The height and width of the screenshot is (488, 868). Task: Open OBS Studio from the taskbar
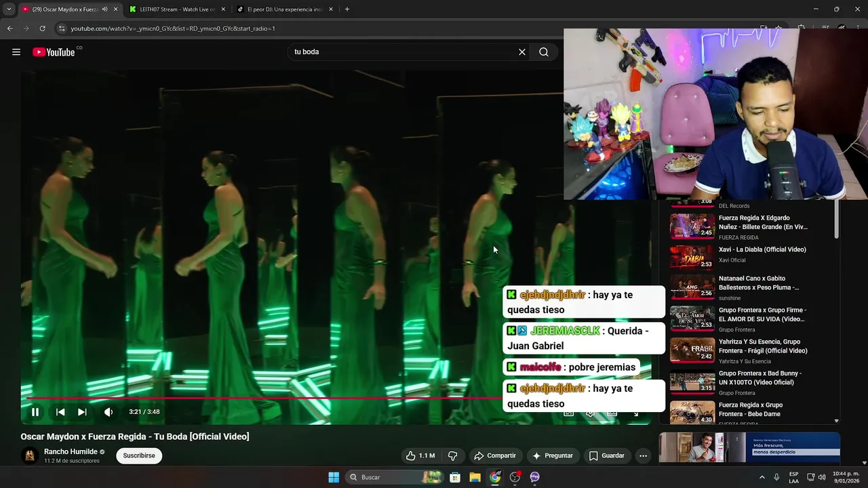(x=515, y=477)
